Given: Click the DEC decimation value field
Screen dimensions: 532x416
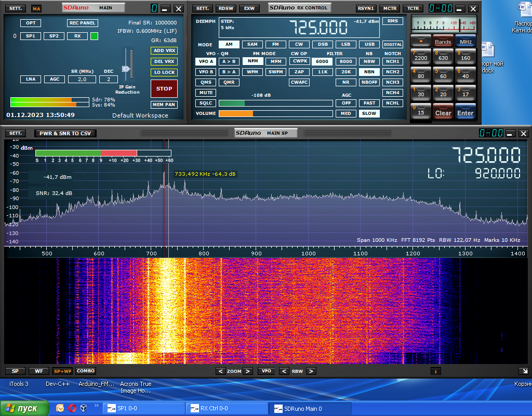Looking at the screenshot, I should 109,79.
